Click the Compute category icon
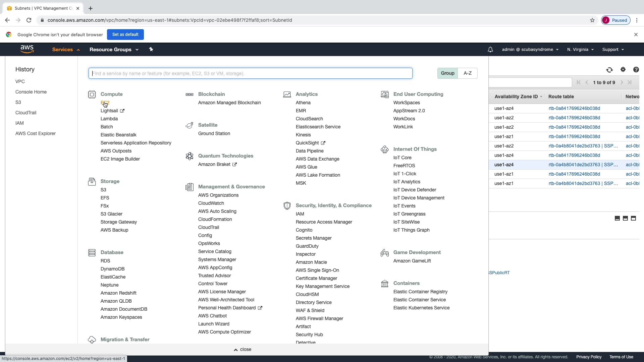 pos(92,95)
